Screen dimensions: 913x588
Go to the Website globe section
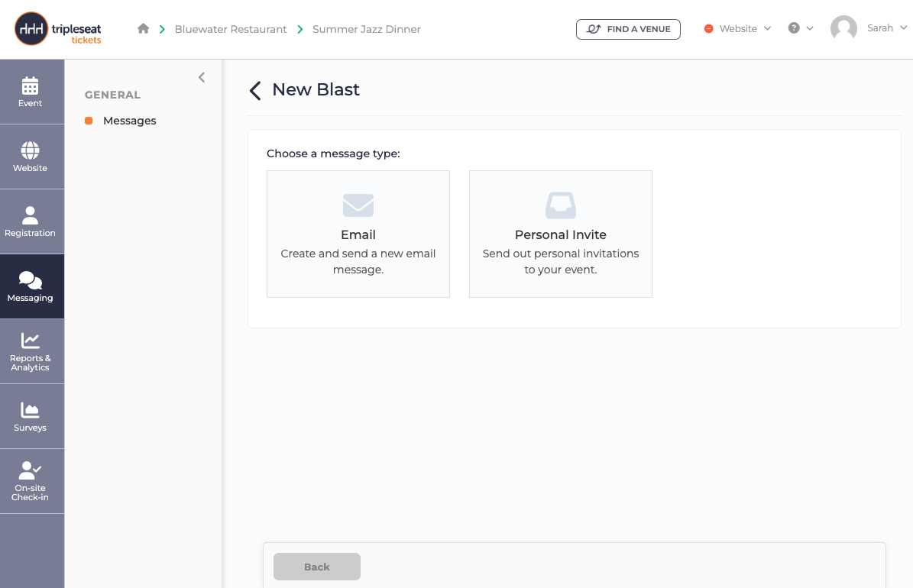tap(32, 157)
